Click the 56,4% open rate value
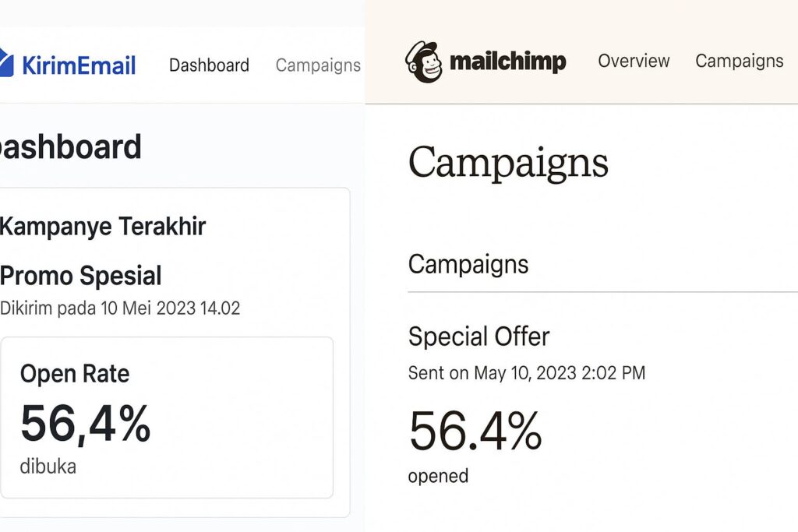This screenshot has height=532, width=798. 85,423
